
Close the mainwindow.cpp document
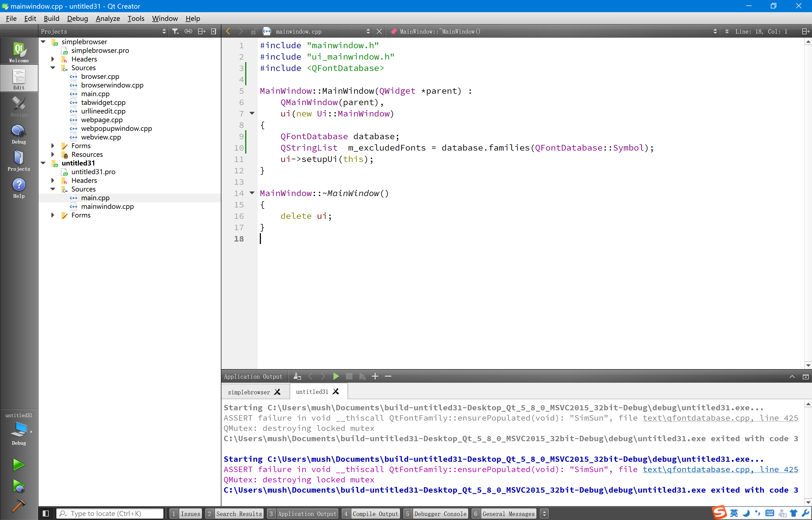coord(379,31)
